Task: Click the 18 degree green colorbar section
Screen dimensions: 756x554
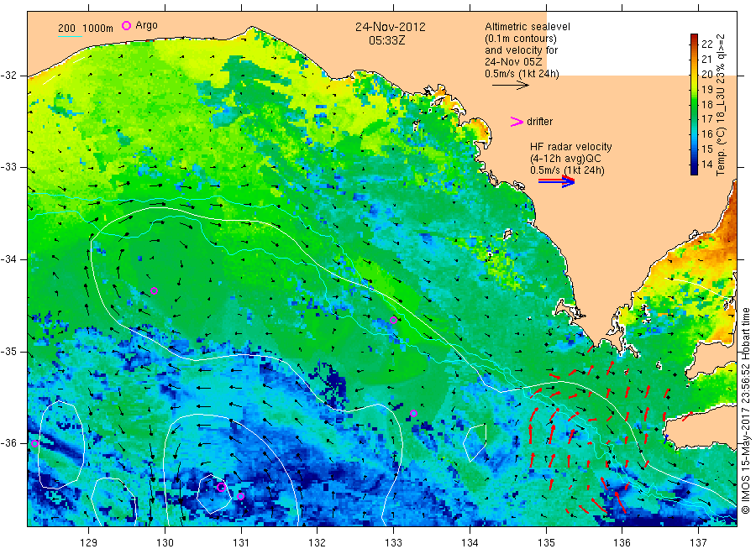Action: click(x=695, y=105)
